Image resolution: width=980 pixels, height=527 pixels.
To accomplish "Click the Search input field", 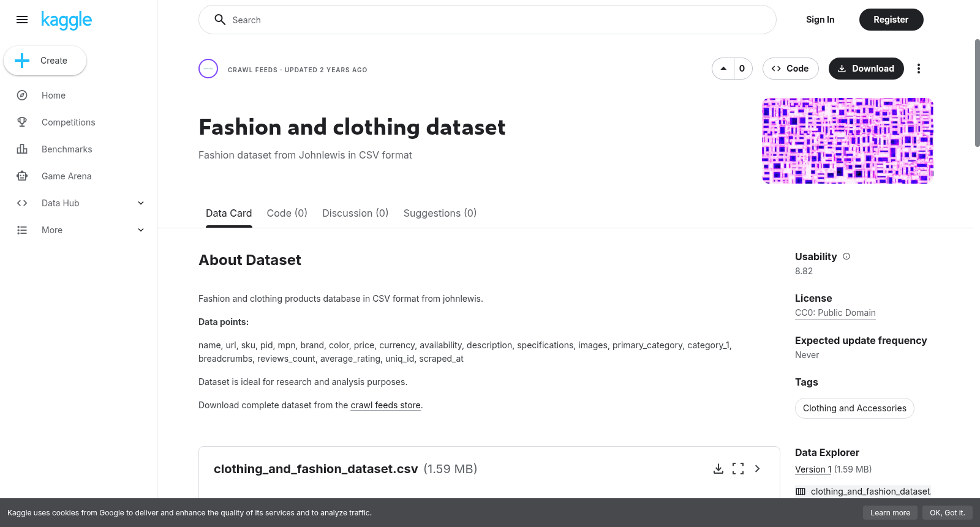I will point(488,20).
